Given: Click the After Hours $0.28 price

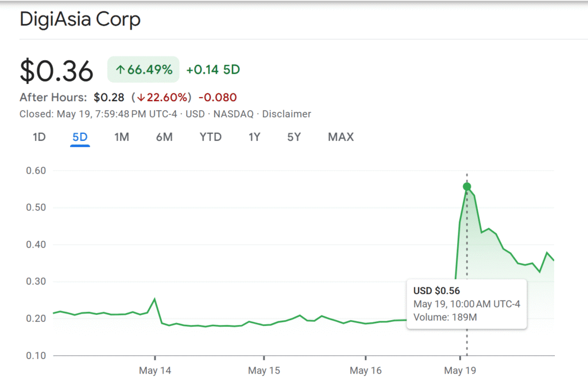Looking at the screenshot, I should (x=109, y=98).
